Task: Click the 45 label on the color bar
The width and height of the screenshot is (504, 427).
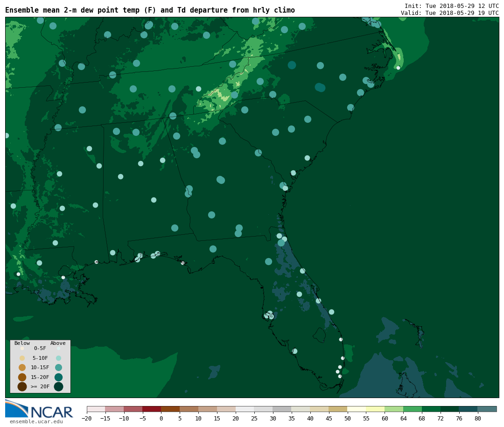Action: pos(329,419)
